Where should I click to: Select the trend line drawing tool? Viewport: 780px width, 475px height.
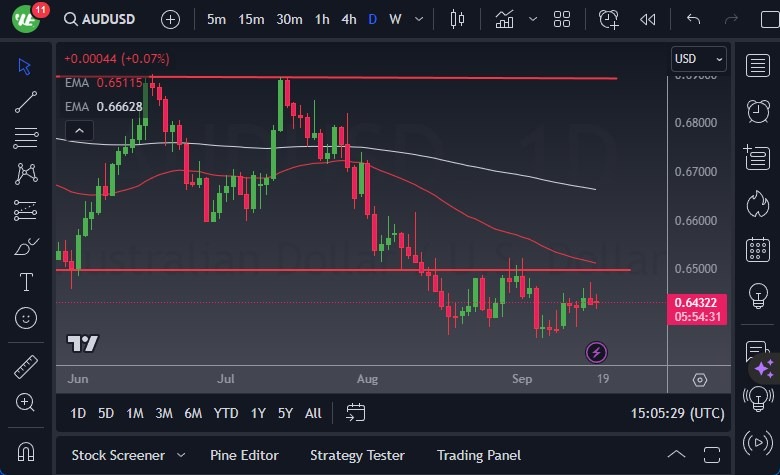click(x=26, y=101)
